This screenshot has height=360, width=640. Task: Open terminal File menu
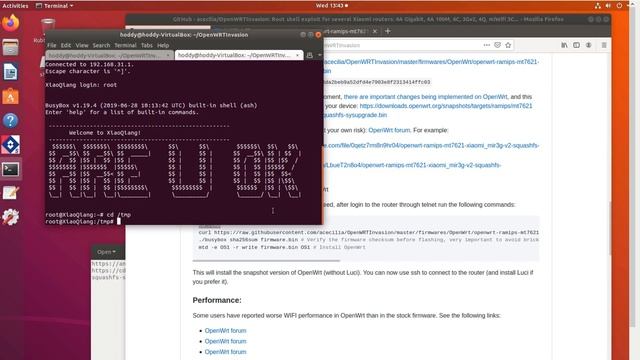point(51,45)
